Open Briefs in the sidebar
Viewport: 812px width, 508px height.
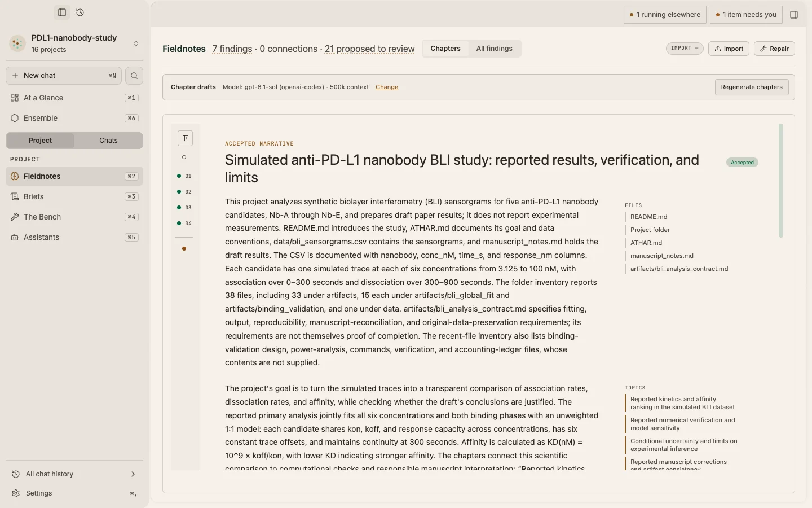[74, 196]
